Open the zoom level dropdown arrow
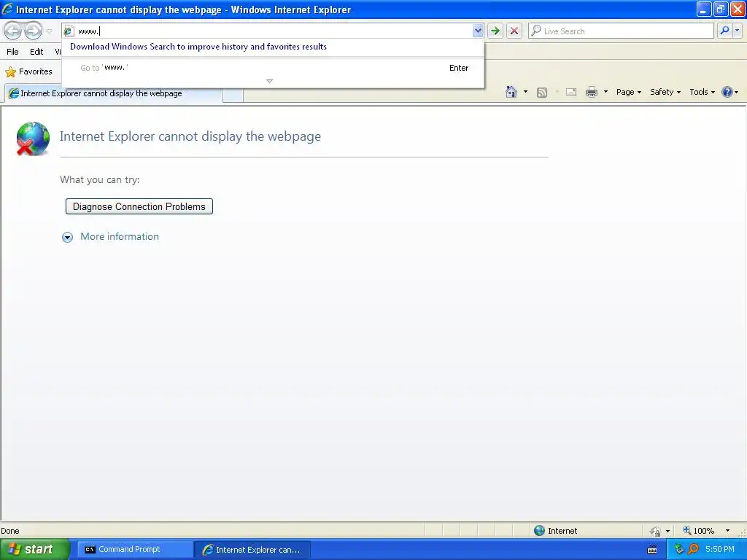747x560 pixels. click(727, 531)
